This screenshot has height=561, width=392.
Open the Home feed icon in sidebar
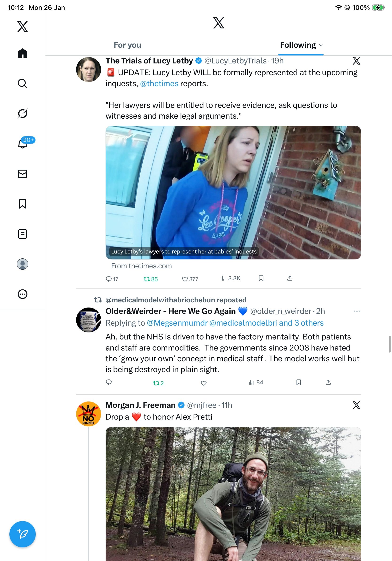point(23,53)
